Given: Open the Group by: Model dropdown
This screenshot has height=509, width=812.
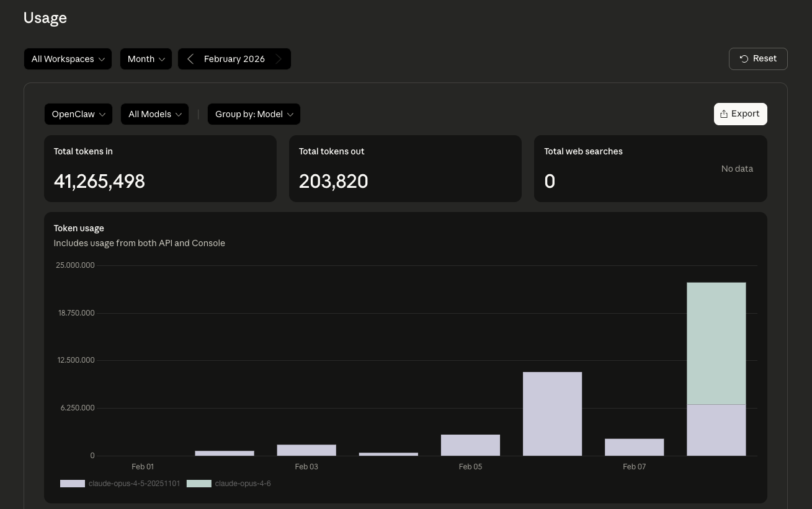Looking at the screenshot, I should point(254,114).
